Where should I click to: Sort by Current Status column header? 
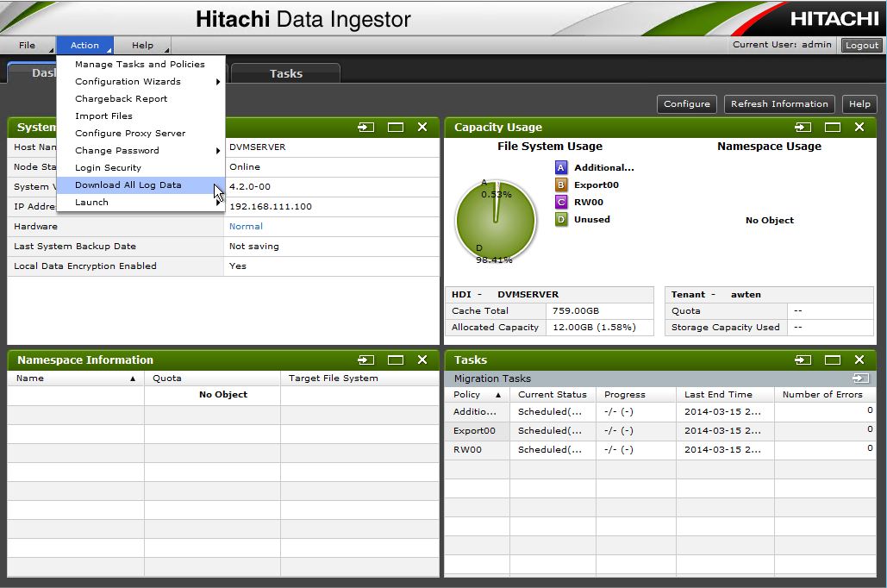553,395
